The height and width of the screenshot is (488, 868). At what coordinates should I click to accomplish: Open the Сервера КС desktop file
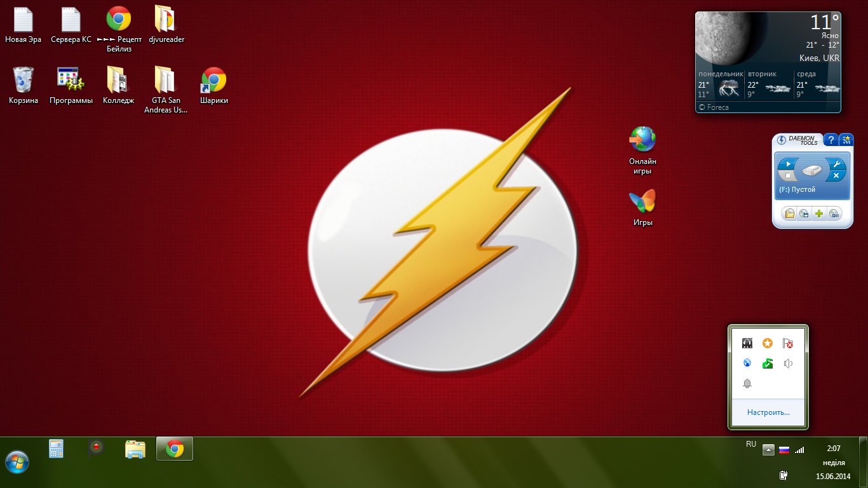coord(71,25)
